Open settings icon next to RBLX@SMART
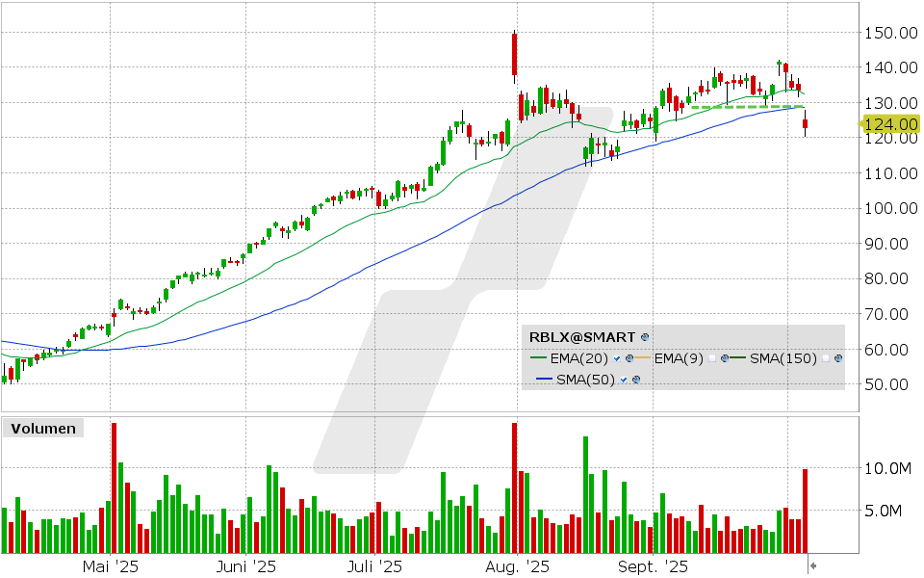This screenshot has height=578, width=924. [643, 337]
